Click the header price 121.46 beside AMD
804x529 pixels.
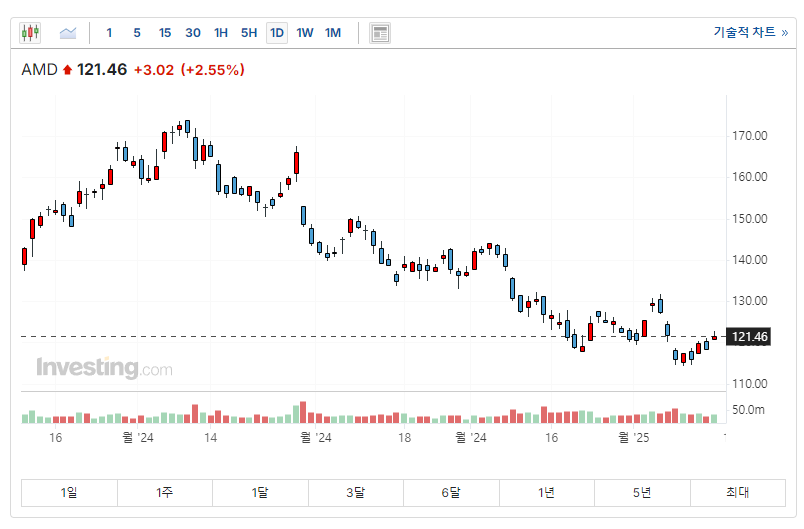click(102, 70)
